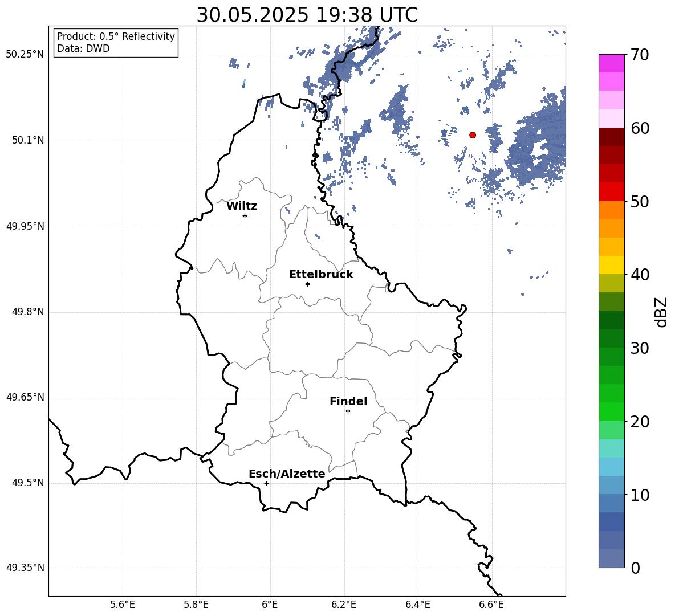This screenshot has width=675, height=616.
Task: Click the Product: 0.5° Reflectivity text
Action: coord(116,36)
